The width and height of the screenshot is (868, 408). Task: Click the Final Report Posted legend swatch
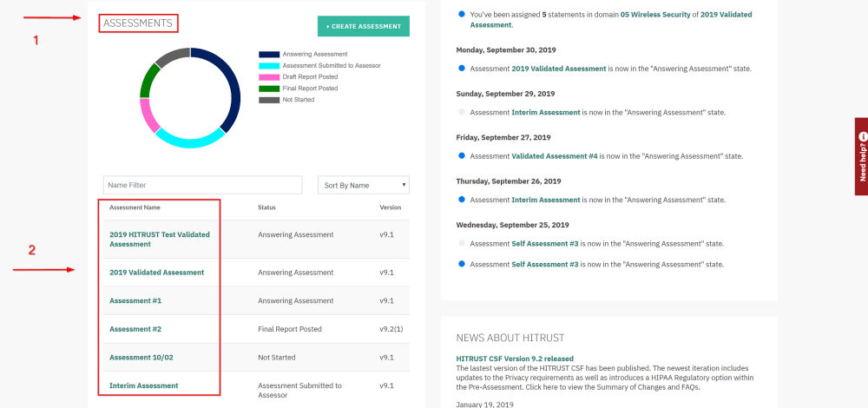click(x=269, y=89)
